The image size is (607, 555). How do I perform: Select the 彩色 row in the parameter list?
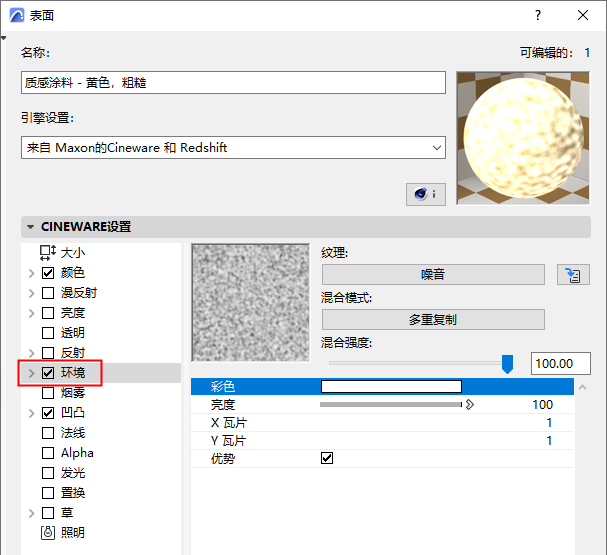tap(382, 387)
